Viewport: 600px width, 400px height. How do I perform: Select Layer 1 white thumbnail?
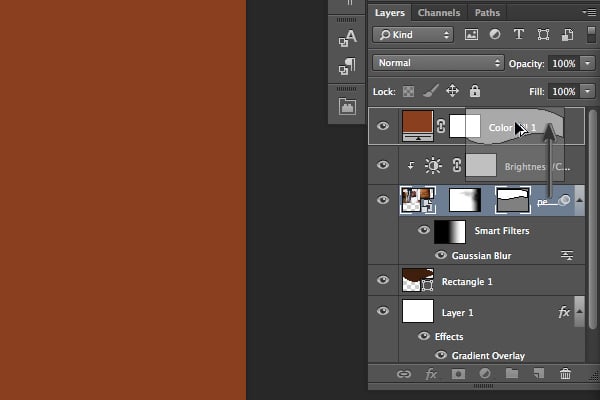pyautogui.click(x=418, y=311)
